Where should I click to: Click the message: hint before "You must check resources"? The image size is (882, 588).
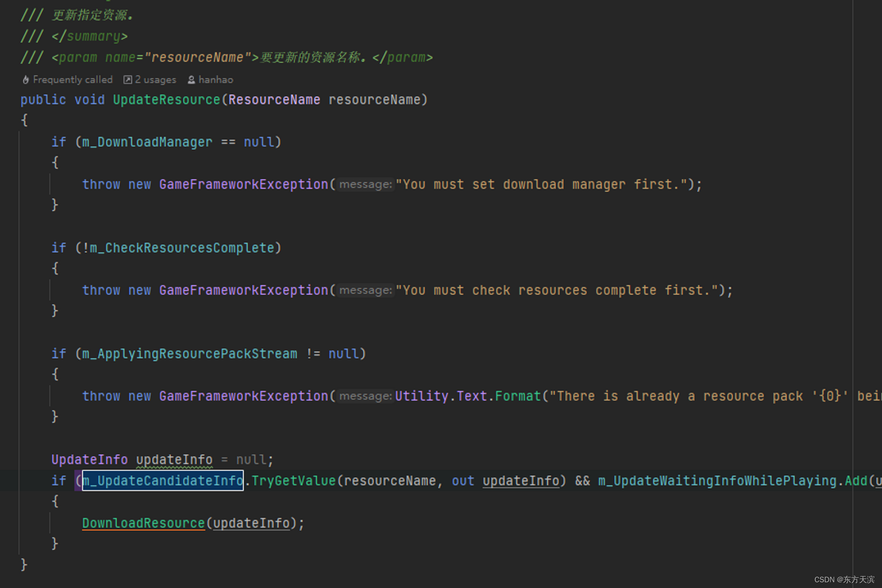pos(365,290)
